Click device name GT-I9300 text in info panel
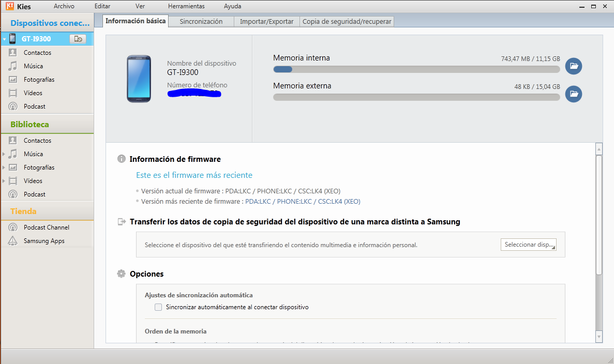 183,72
